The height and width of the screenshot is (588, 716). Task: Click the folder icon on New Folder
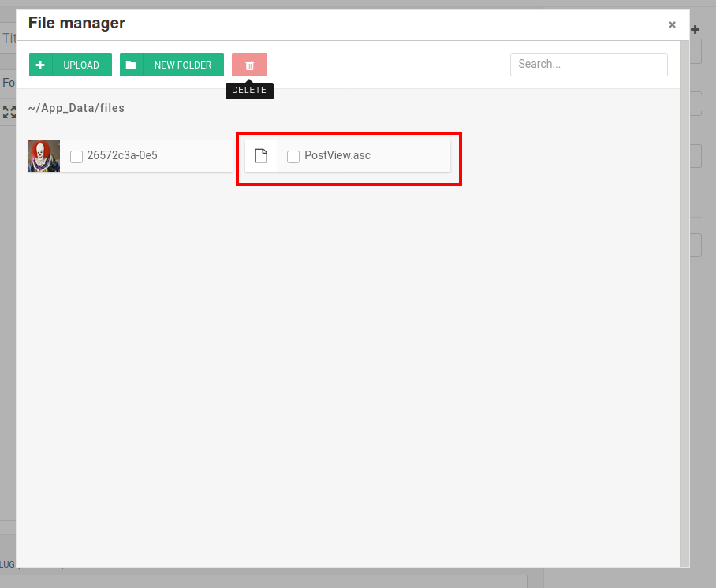[x=131, y=65]
